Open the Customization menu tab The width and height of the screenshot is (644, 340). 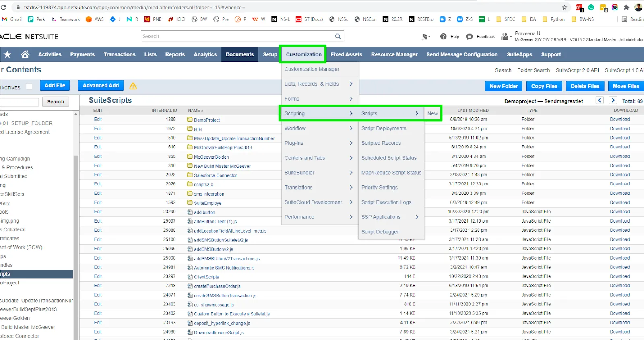pyautogui.click(x=304, y=54)
